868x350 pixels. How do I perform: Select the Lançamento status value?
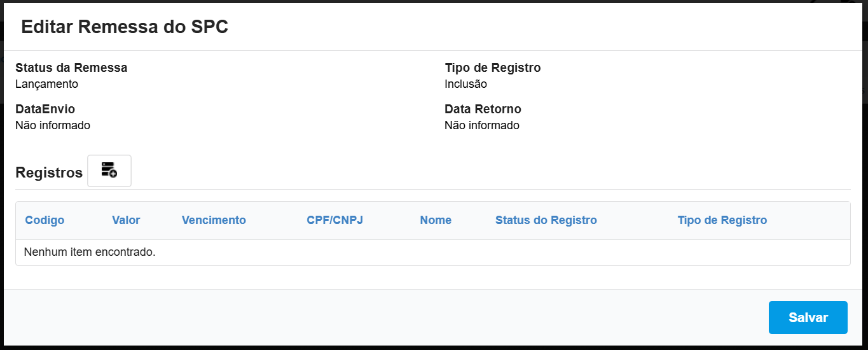46,83
